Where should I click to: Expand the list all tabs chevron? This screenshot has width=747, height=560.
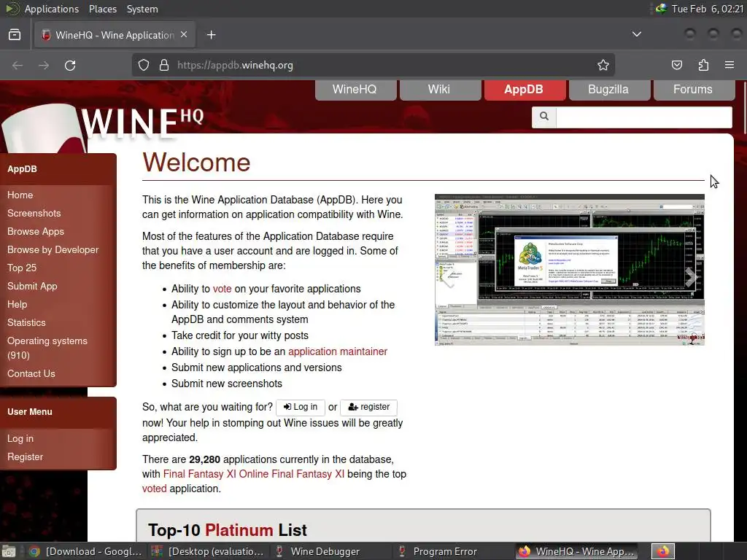(x=636, y=34)
